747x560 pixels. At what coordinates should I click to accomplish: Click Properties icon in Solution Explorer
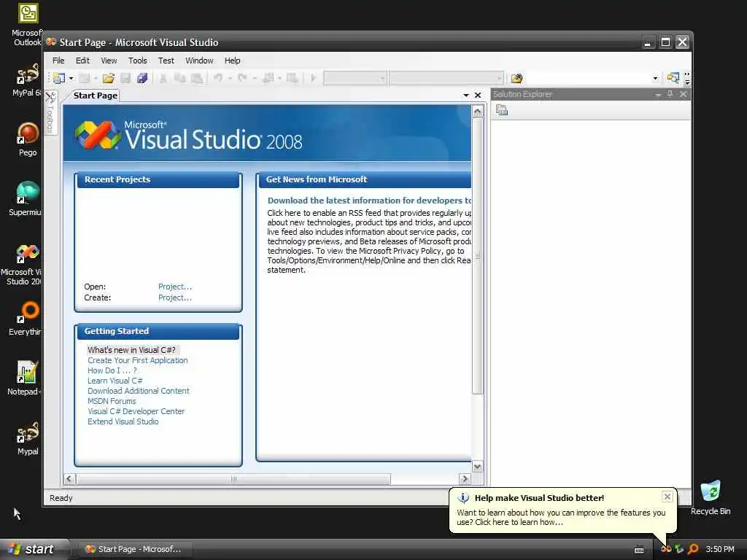502,111
